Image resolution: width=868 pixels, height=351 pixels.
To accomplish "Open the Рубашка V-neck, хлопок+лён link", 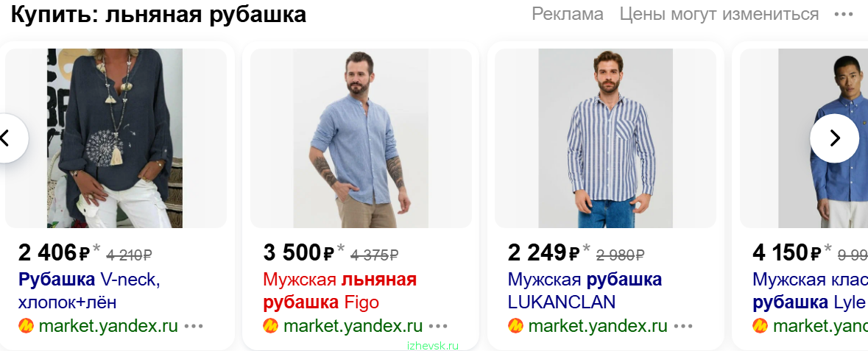I will pyautogui.click(x=89, y=291).
